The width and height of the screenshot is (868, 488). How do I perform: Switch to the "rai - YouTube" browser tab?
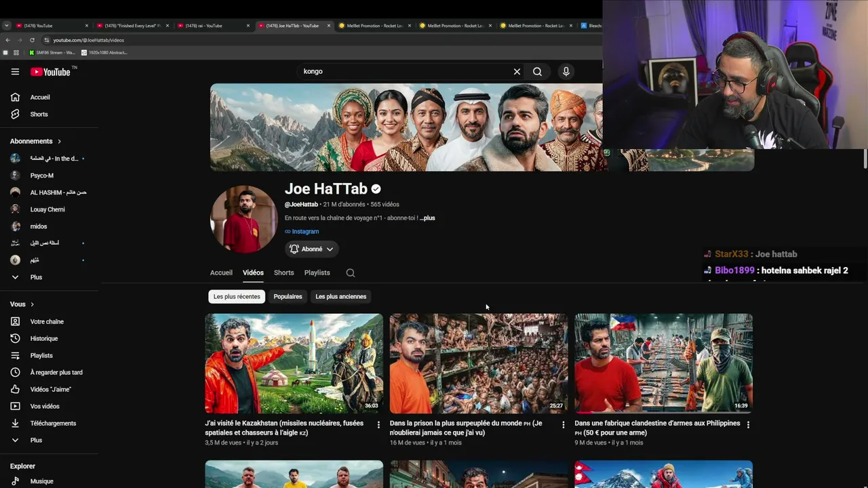(213, 26)
